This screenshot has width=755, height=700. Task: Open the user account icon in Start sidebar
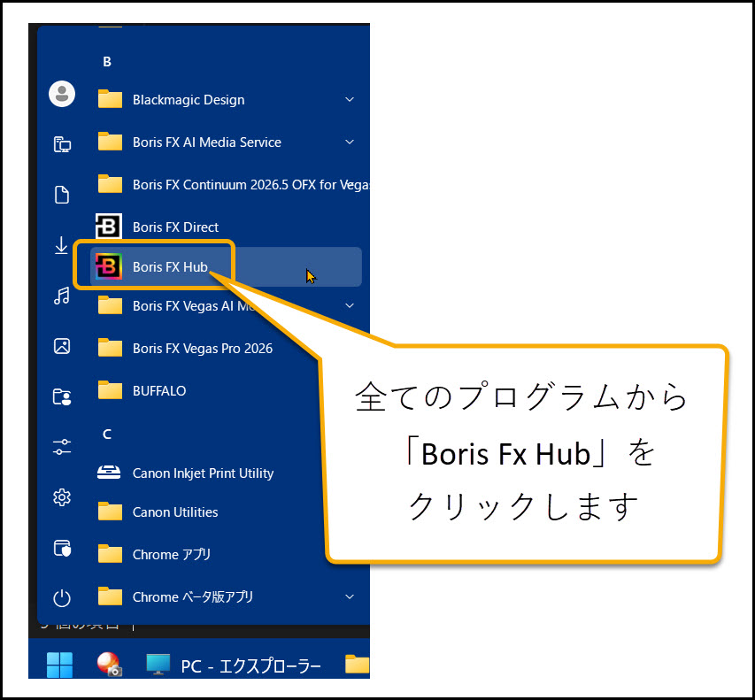tap(62, 94)
